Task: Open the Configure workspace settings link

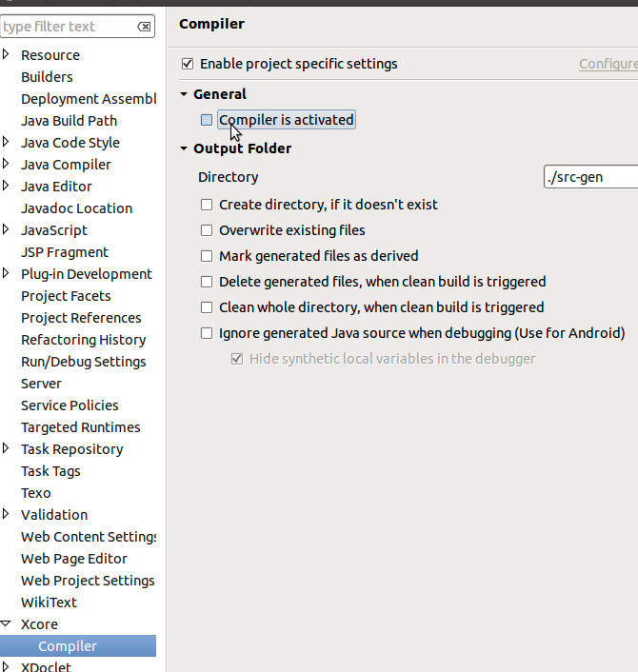Action: (x=608, y=64)
